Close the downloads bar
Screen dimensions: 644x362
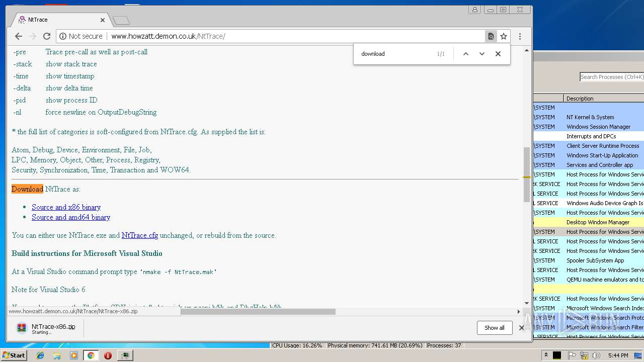click(522, 328)
